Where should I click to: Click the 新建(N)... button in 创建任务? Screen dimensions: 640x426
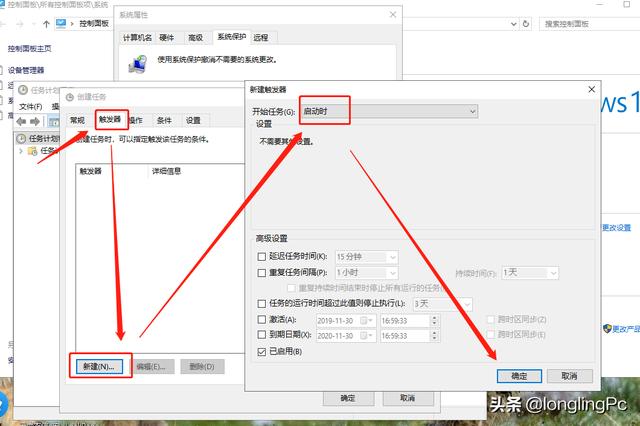pyautogui.click(x=99, y=366)
